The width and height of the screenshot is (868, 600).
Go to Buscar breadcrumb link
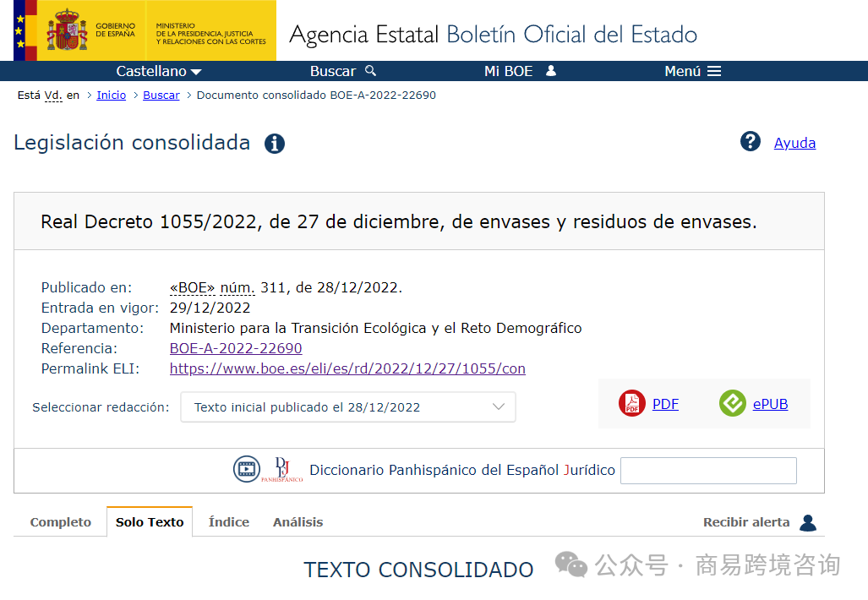(x=161, y=95)
